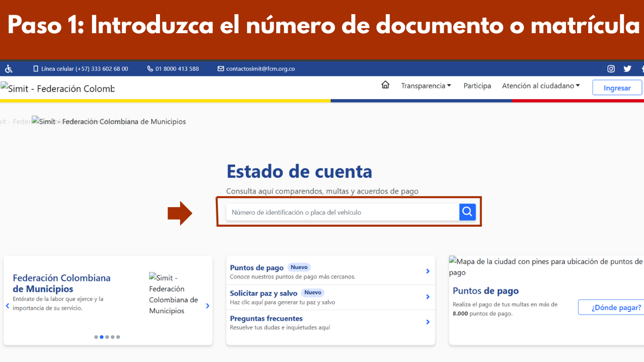
Task: Select the fifth carousel dot
Action: point(118,337)
